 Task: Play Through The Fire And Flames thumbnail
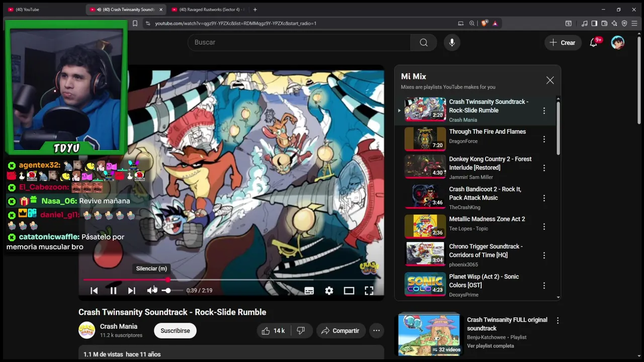click(x=425, y=139)
